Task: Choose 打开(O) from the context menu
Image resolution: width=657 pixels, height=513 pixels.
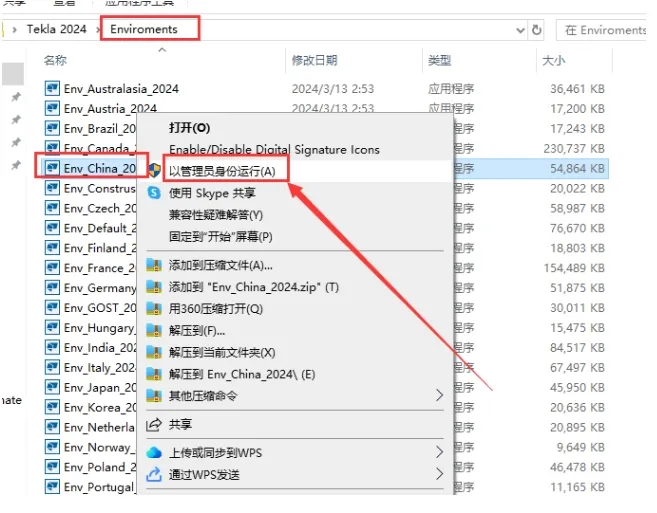Action: (x=189, y=128)
